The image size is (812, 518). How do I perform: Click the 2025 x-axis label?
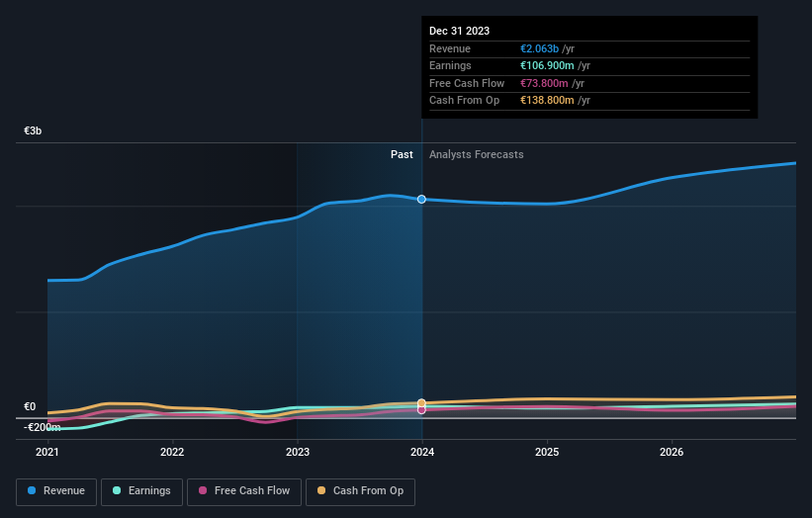pos(547,453)
